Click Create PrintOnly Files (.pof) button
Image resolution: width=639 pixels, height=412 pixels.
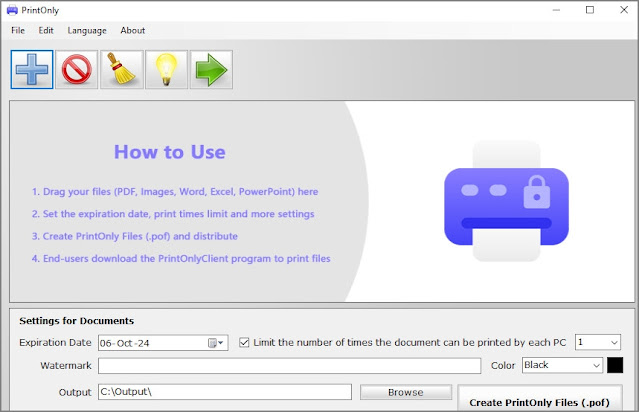tap(540, 399)
